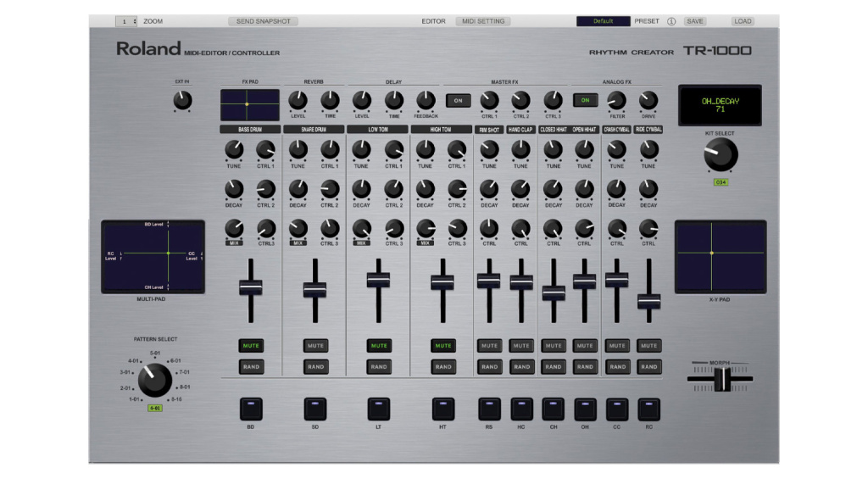
Task: Click the green 034 kit number label
Action: tap(721, 182)
